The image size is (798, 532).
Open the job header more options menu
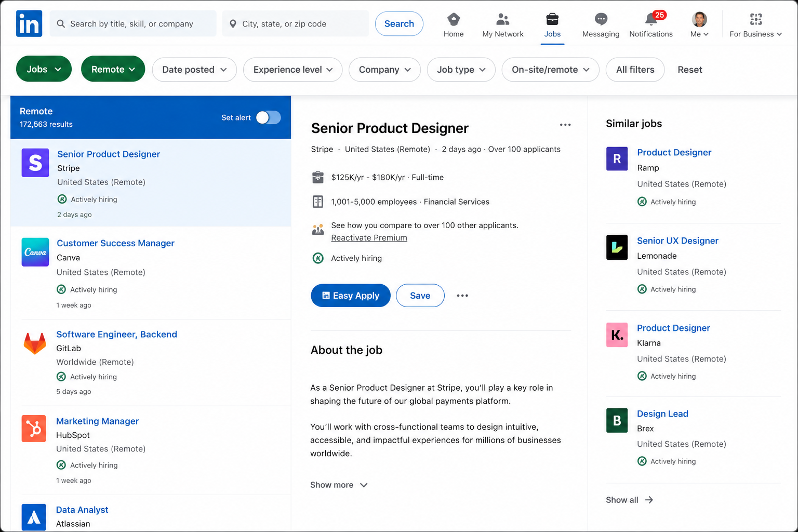tap(565, 125)
